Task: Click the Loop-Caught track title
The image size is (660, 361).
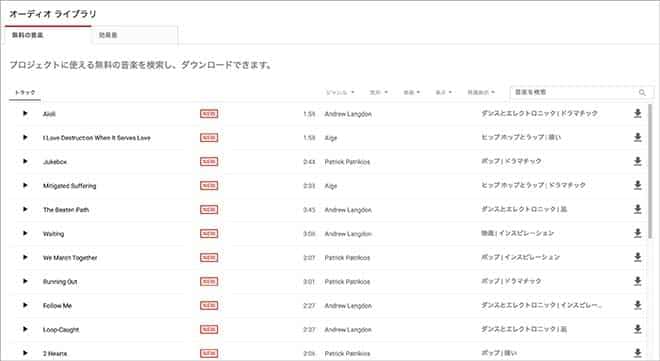Action: pos(61,330)
